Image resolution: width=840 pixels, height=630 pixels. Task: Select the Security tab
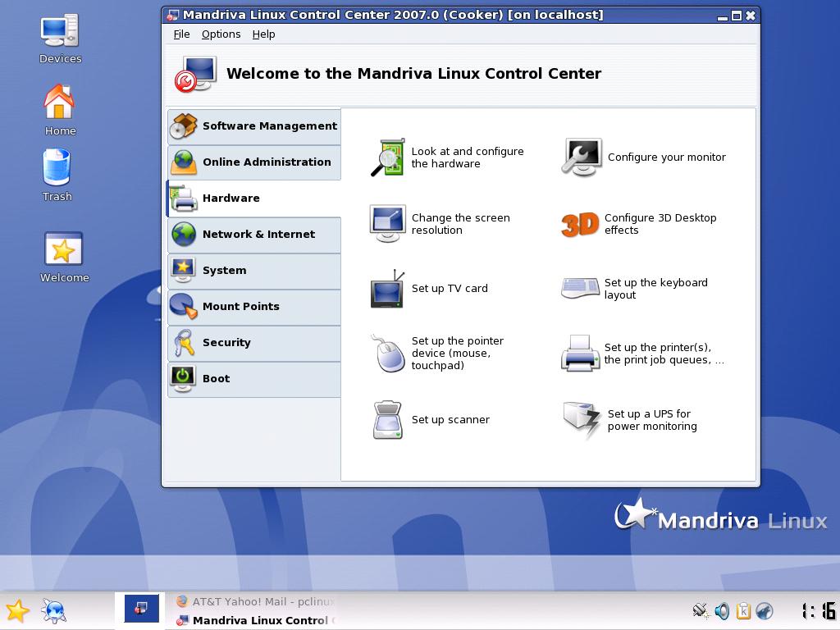pyautogui.click(x=254, y=343)
